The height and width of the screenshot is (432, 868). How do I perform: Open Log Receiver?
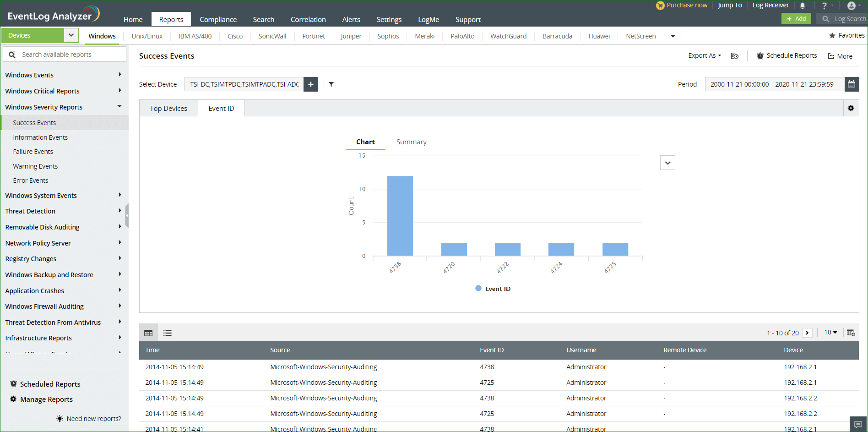click(x=770, y=5)
